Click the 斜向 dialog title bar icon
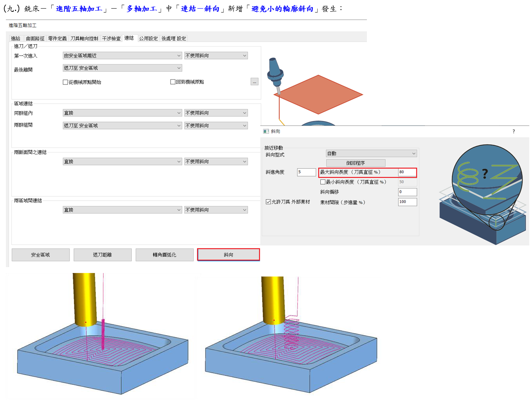The image size is (532, 404). tap(266, 131)
